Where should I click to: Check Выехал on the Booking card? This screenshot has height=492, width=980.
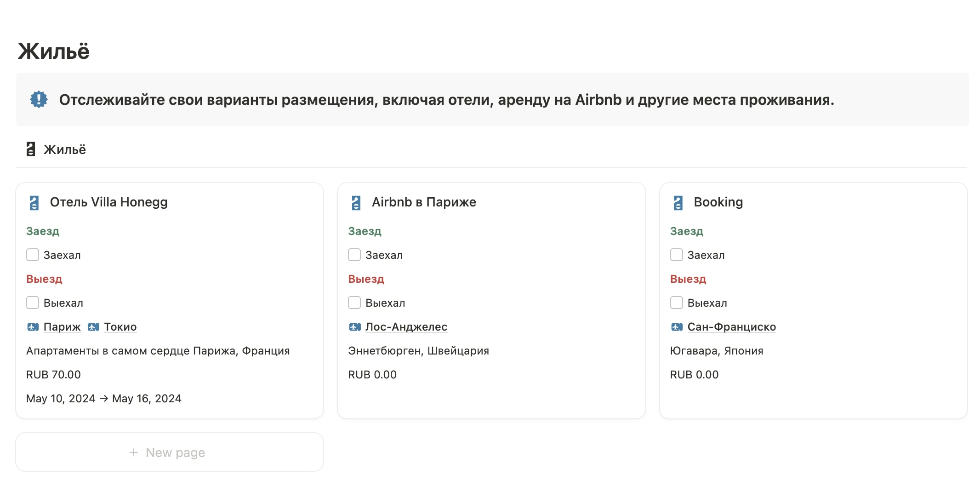(x=677, y=303)
